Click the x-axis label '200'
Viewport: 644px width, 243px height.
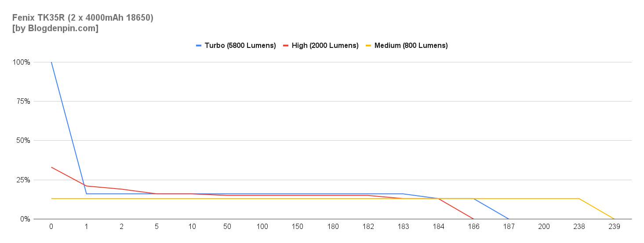tap(544, 227)
